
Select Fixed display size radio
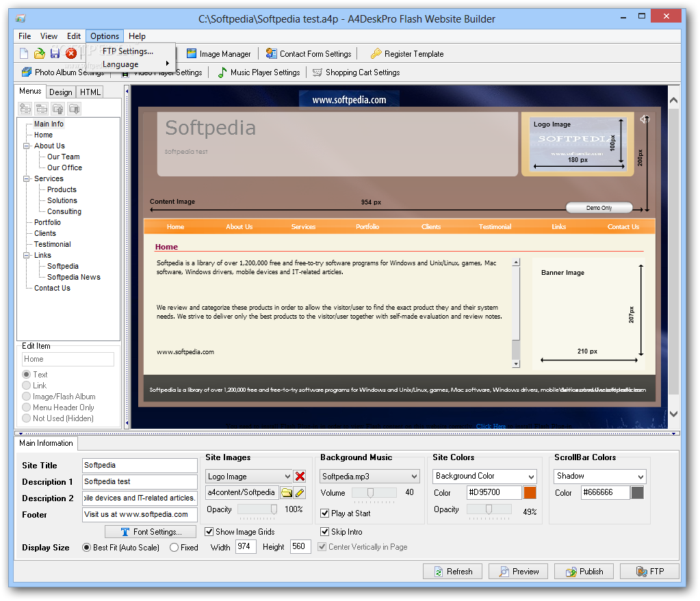tap(174, 548)
